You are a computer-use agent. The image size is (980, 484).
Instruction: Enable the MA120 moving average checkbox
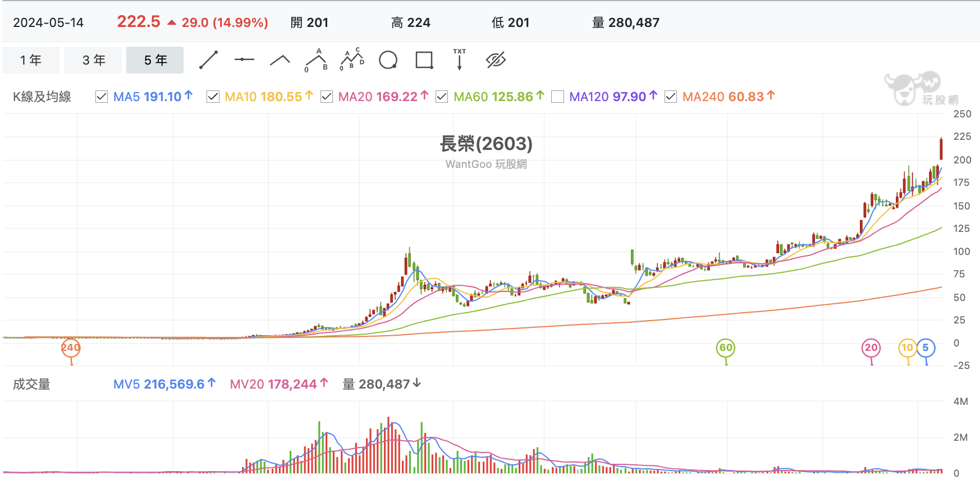click(557, 97)
